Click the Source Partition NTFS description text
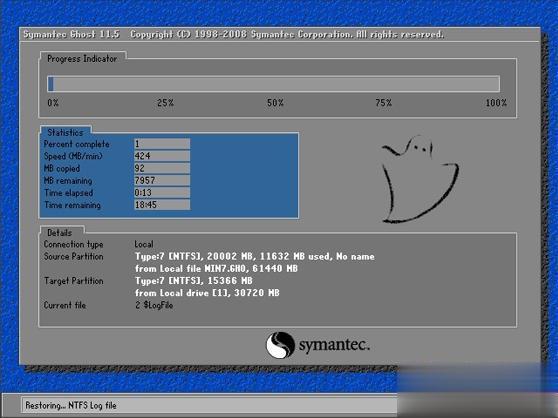The width and height of the screenshot is (558, 418). 254,256
